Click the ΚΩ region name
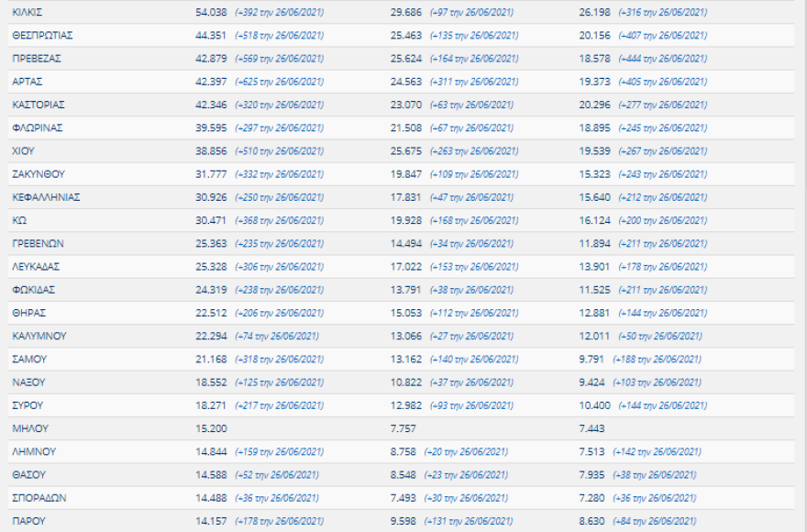 pos(19,220)
